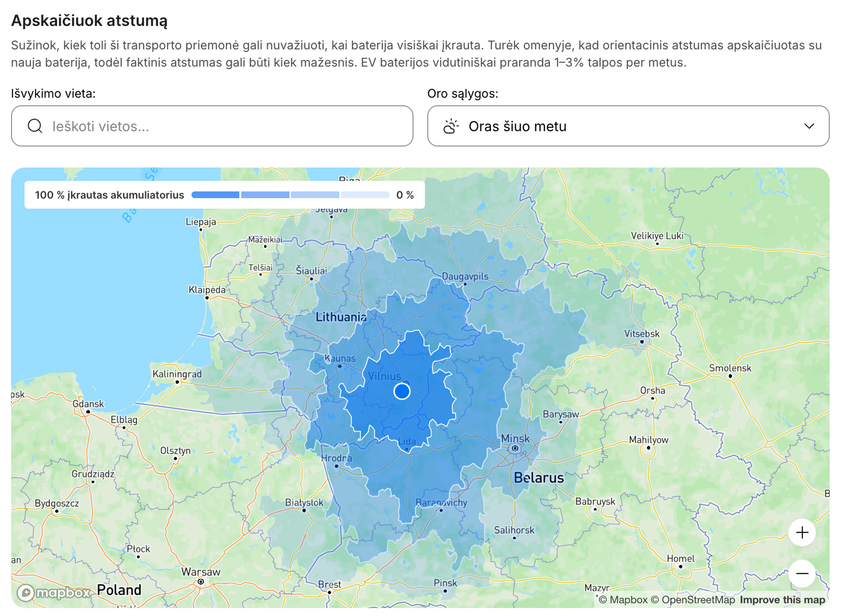Click the "Lithuania" country label
Viewport: 842px width, 616px height.
tap(341, 317)
